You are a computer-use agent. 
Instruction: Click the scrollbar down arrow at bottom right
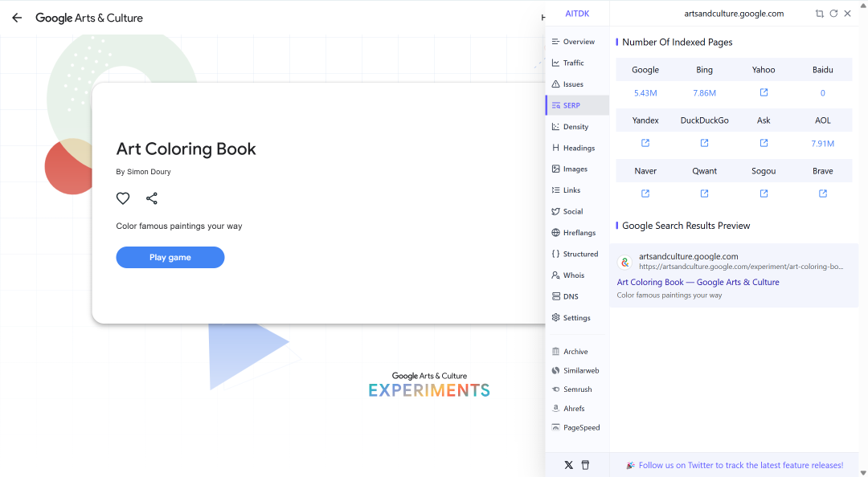click(863, 472)
